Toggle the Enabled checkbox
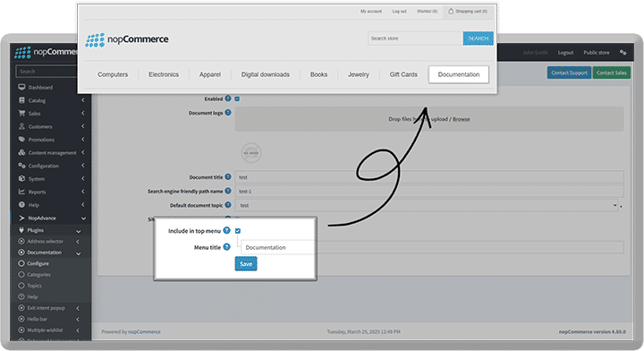The height and width of the screenshot is (351, 644). [237, 98]
